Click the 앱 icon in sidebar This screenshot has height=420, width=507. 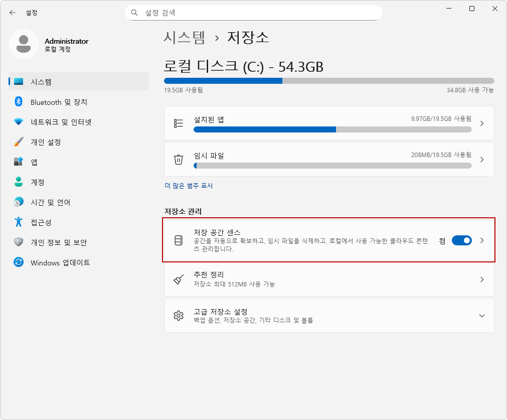coord(19,162)
